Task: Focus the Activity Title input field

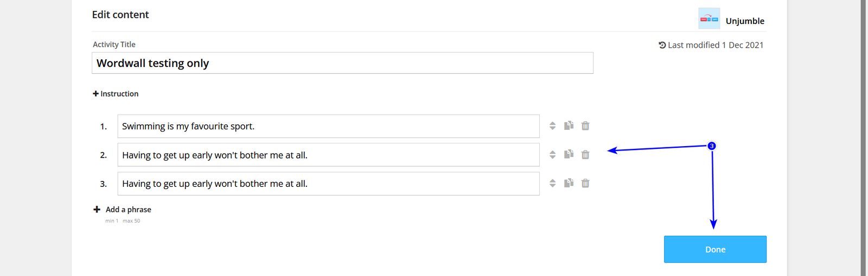Action: (342, 63)
